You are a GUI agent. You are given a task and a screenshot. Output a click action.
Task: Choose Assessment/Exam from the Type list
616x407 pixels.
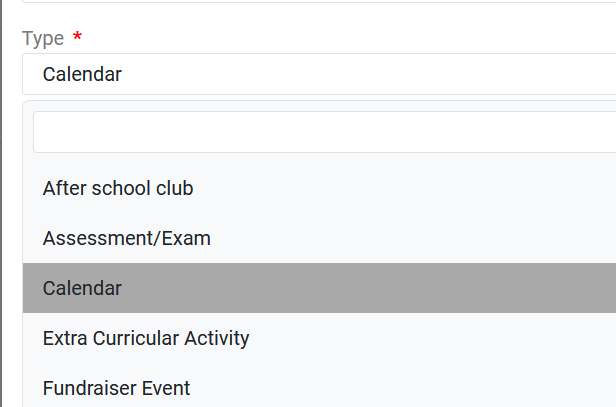pyautogui.click(x=127, y=238)
